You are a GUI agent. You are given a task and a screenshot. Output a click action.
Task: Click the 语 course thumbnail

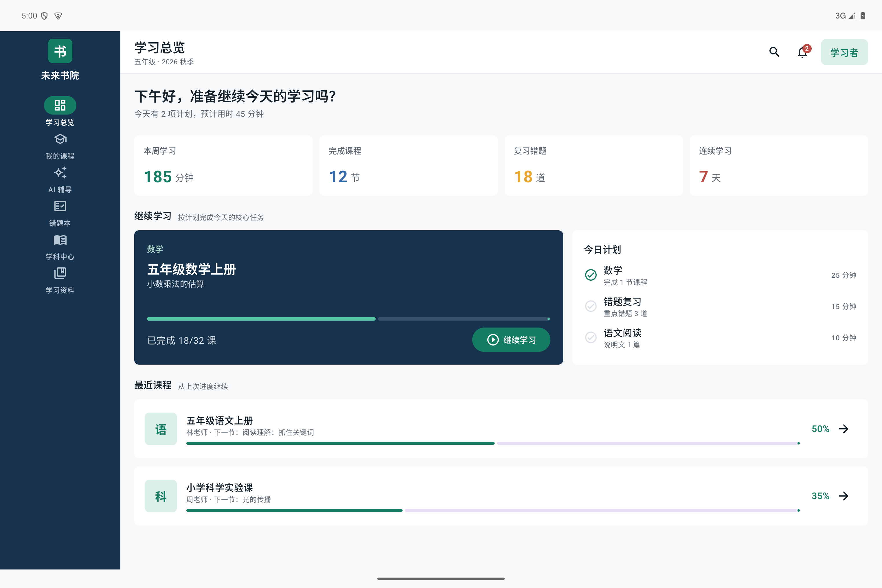click(161, 429)
